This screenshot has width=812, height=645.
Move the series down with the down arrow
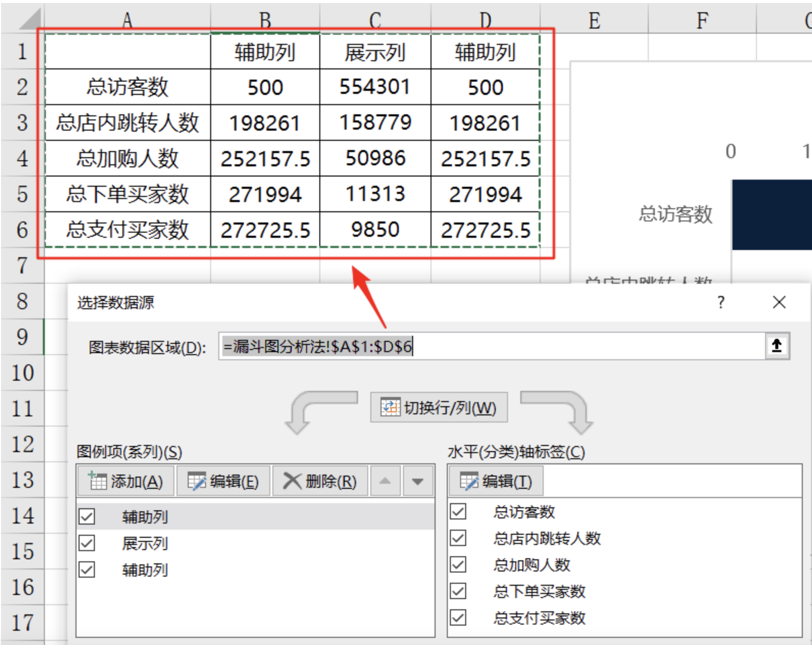pos(418,481)
